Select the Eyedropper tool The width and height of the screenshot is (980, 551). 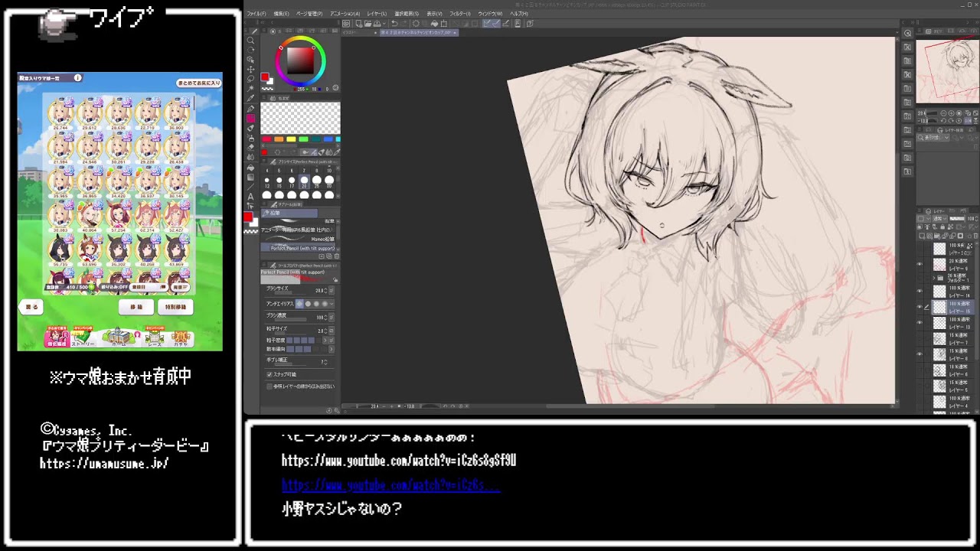coord(250,98)
